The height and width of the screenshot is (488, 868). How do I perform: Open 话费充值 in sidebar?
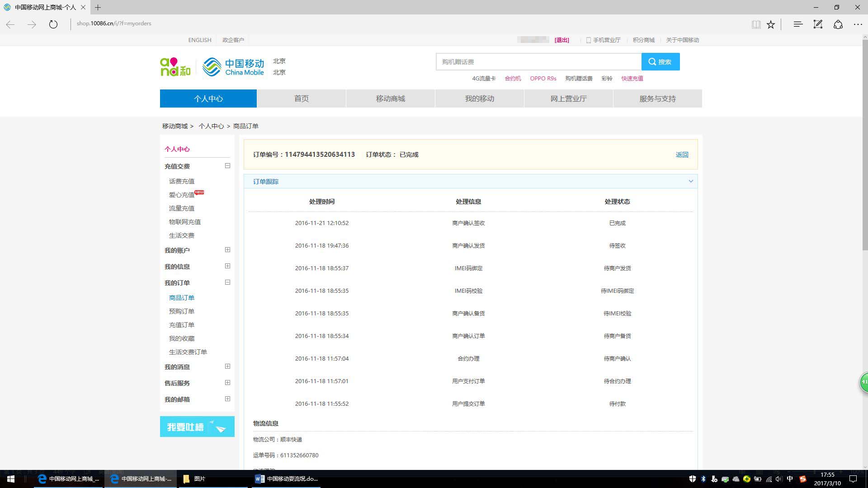(182, 181)
